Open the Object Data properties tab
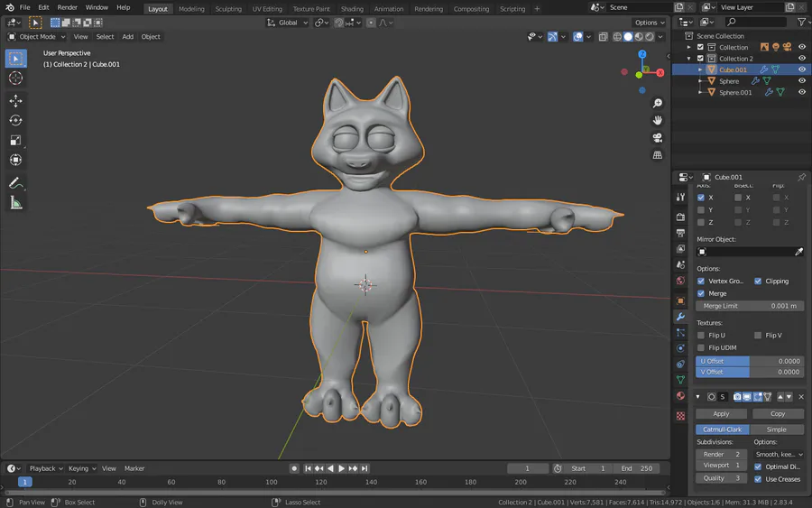Viewport: 812px width, 508px height. point(680,380)
